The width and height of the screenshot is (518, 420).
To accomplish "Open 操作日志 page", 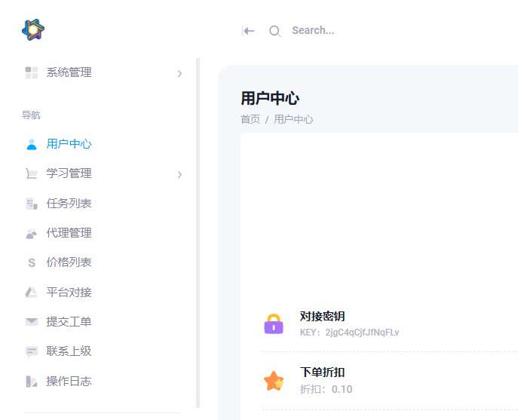I will [69, 381].
